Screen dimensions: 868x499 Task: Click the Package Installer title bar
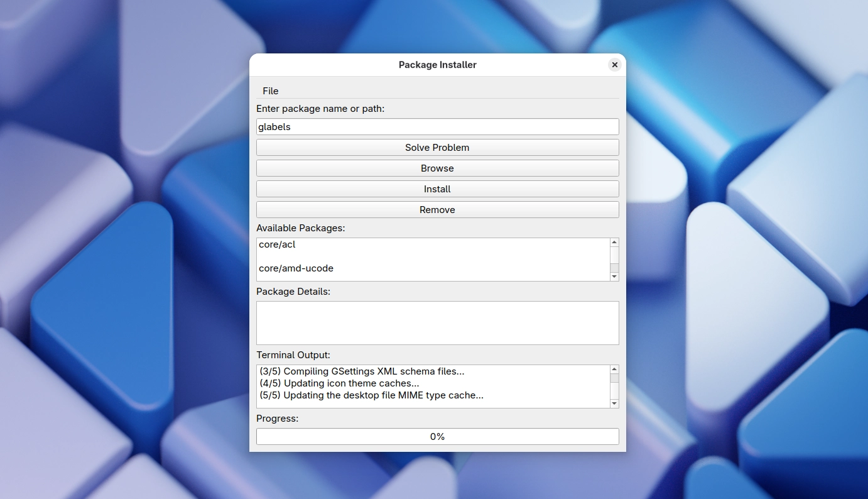coord(437,65)
